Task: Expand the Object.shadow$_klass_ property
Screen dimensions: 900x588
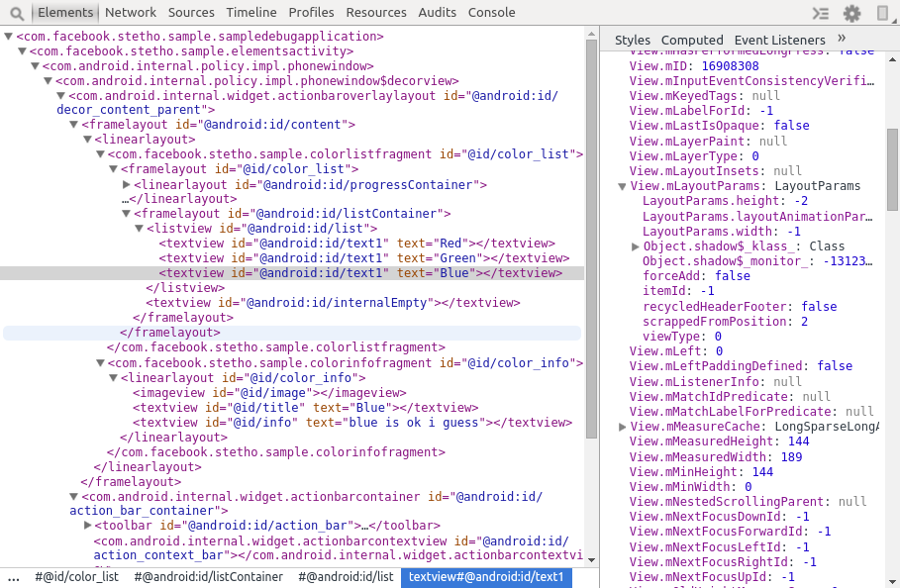Action: tap(635, 246)
